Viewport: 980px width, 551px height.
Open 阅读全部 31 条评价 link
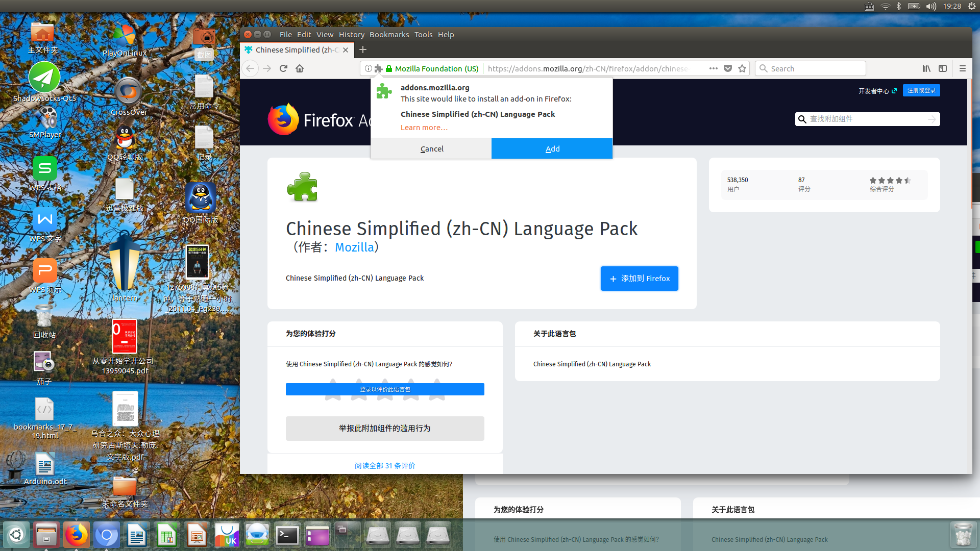click(x=385, y=466)
